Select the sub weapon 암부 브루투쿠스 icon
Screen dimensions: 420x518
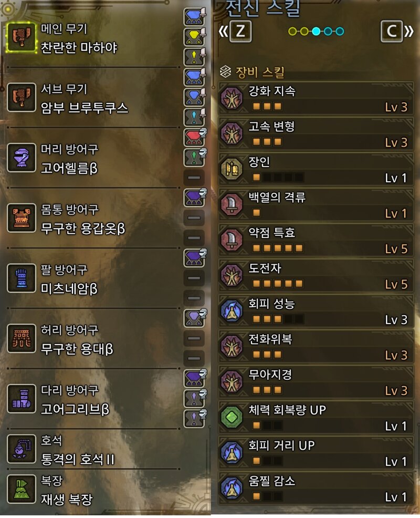pos(22,97)
